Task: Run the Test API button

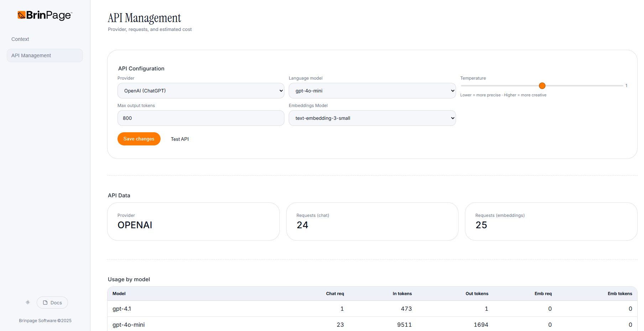Action: click(180, 139)
